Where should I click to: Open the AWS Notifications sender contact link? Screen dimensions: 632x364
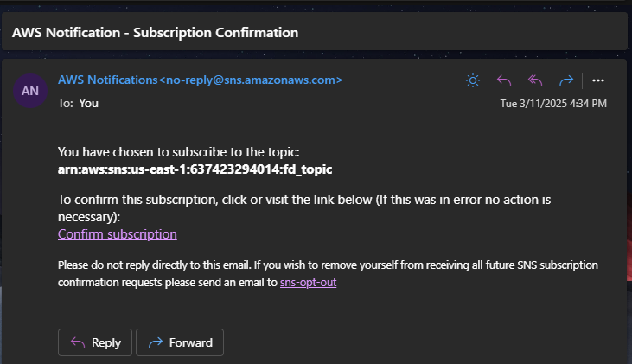click(x=107, y=80)
